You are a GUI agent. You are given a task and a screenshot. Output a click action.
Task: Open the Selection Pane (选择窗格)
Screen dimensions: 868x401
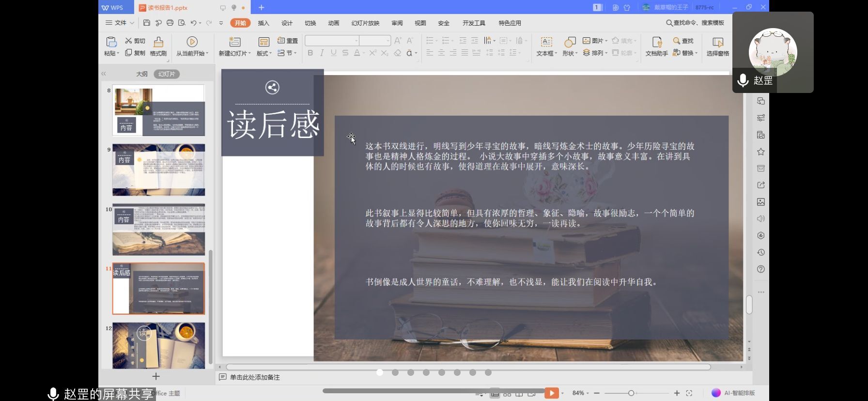pyautogui.click(x=717, y=42)
